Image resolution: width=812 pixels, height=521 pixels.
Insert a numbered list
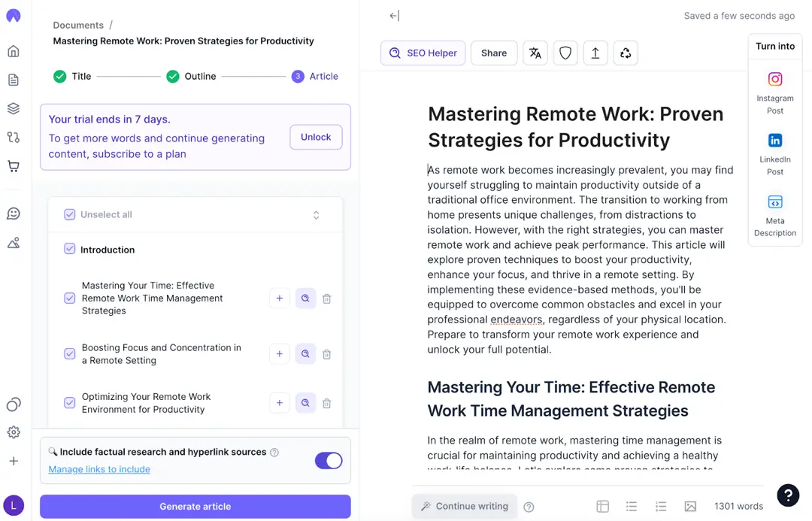[661, 506]
